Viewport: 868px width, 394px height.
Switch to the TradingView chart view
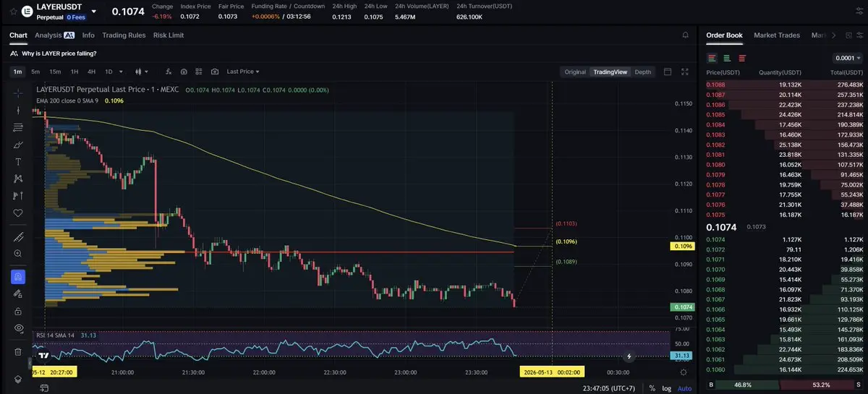click(x=610, y=72)
